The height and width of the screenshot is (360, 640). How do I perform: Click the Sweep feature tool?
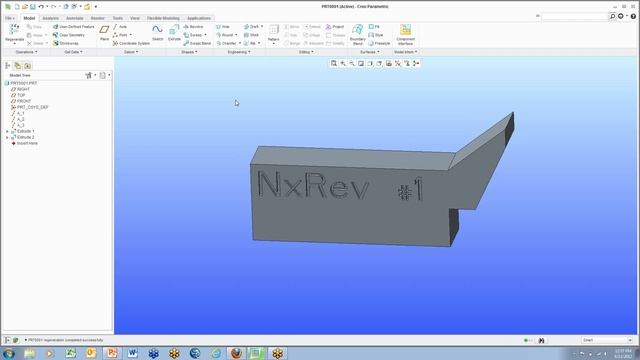point(195,35)
